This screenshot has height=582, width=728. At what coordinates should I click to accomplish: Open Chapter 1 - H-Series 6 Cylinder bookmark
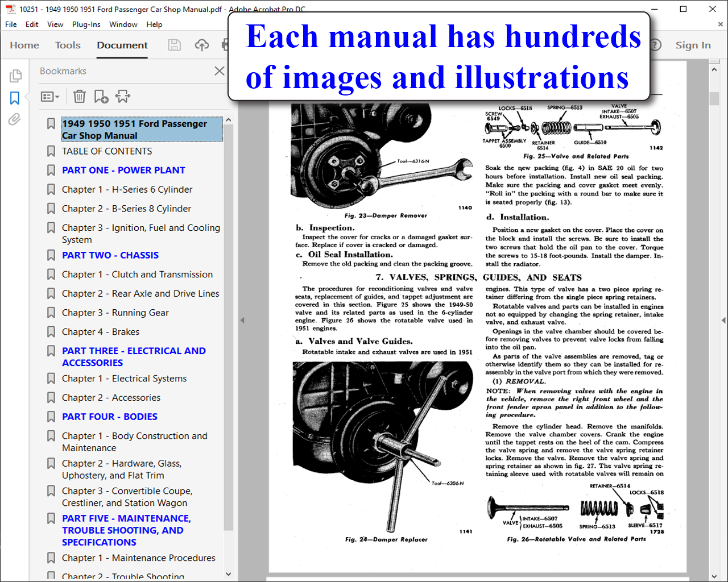[127, 190]
